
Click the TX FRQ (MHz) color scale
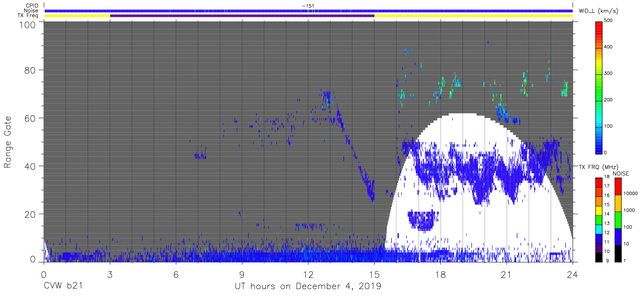click(x=599, y=219)
